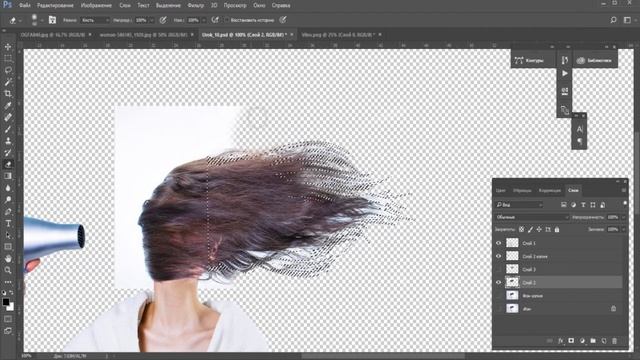640x360 pixels.
Task: Open the flow value dropdown arrow
Action: 204,20
